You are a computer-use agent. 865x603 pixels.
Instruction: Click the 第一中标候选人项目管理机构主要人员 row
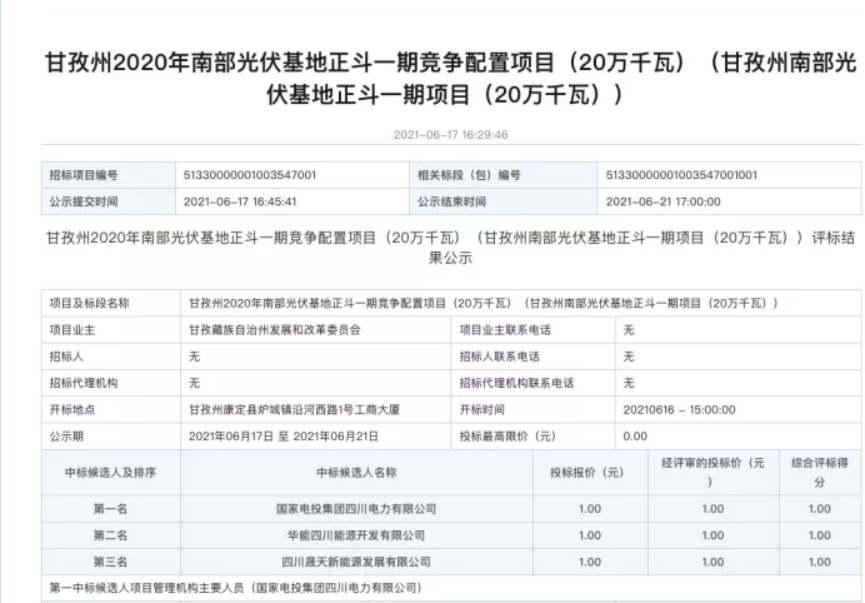[236, 588]
